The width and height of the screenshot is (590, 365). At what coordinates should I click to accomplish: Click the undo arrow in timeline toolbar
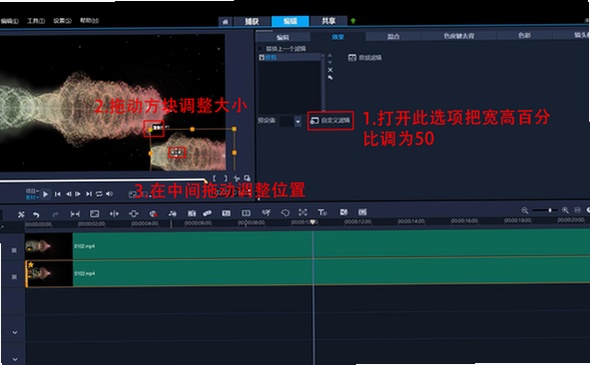tap(36, 214)
